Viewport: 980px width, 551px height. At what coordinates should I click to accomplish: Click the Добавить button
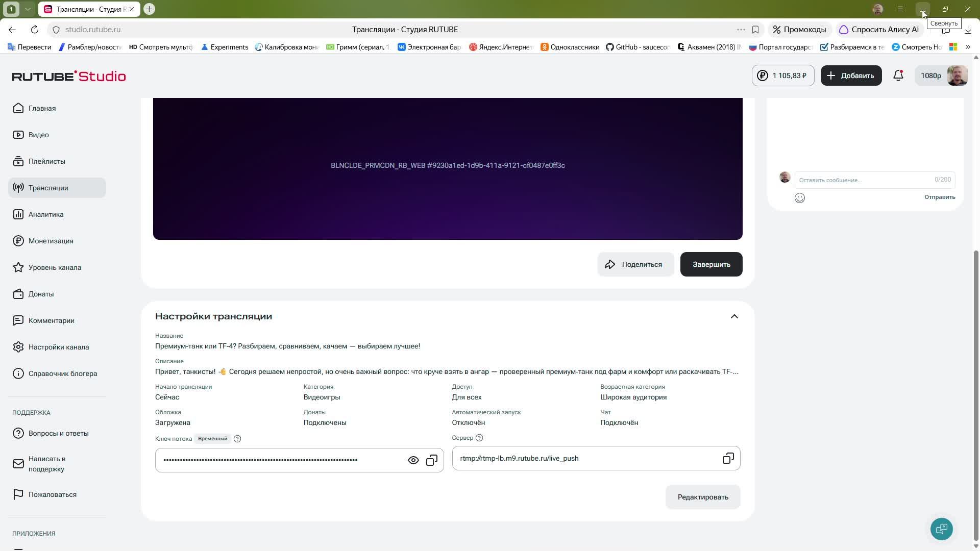point(851,76)
